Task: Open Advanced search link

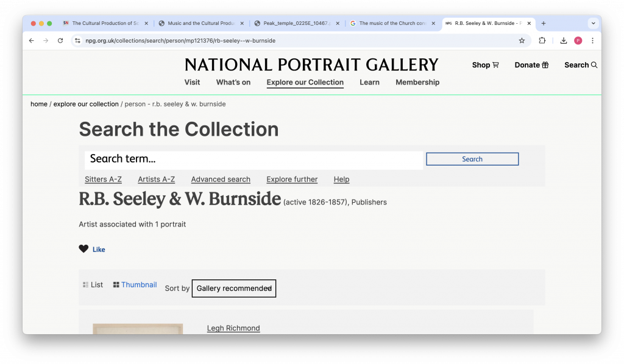Action: coord(221,179)
